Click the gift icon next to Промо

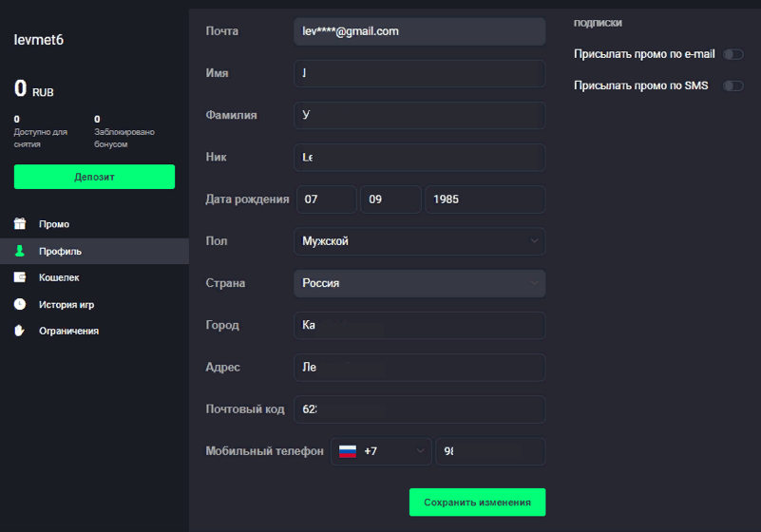pos(20,224)
